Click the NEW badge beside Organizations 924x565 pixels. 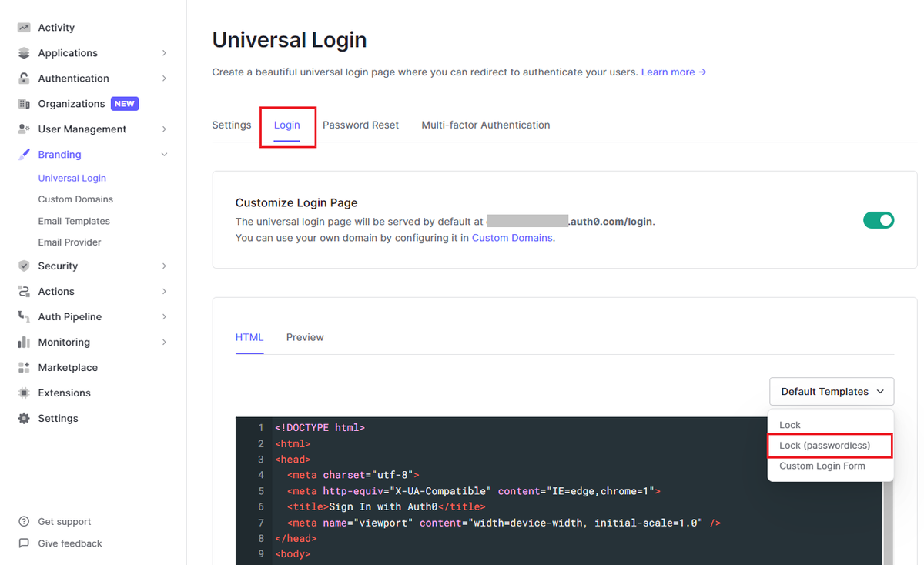[x=125, y=104]
